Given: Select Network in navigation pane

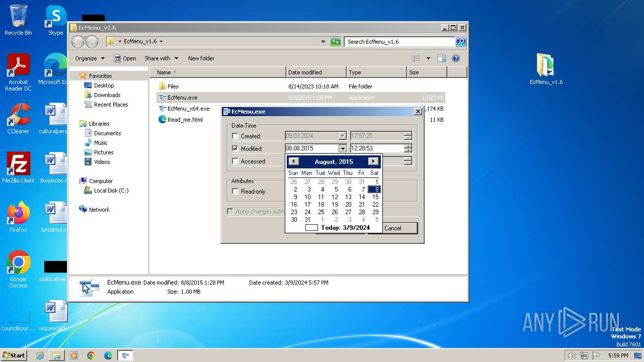Looking at the screenshot, I should pos(99,210).
